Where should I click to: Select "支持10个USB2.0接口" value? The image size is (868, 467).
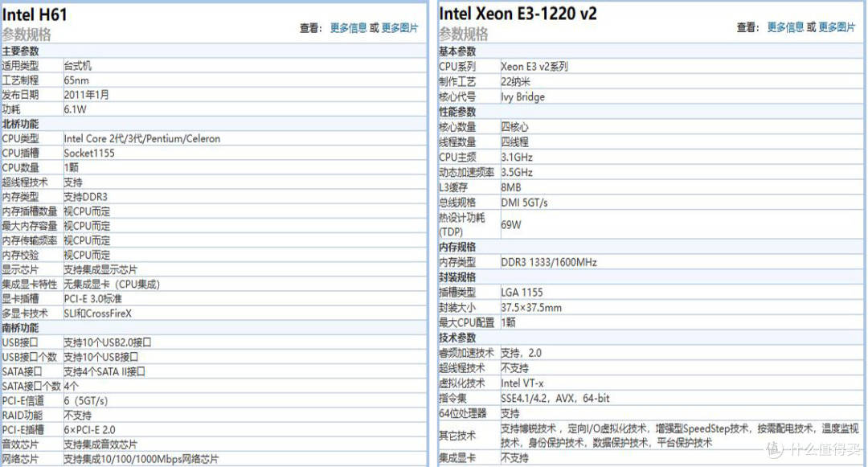point(108,342)
